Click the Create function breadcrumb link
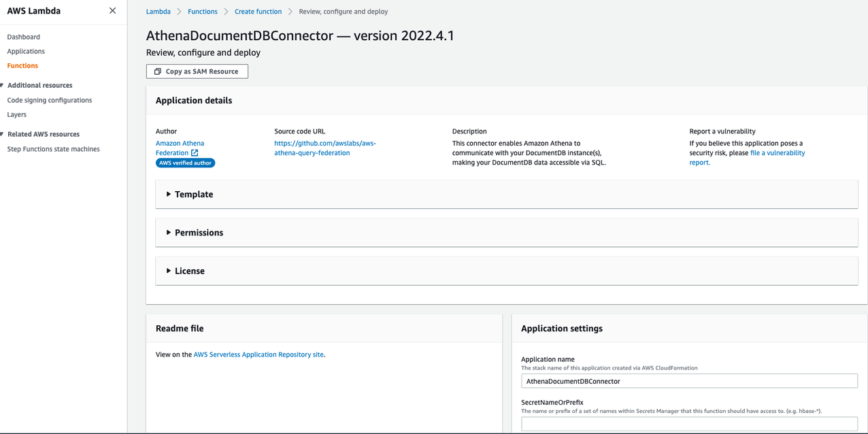This screenshot has width=868, height=434. [258, 12]
